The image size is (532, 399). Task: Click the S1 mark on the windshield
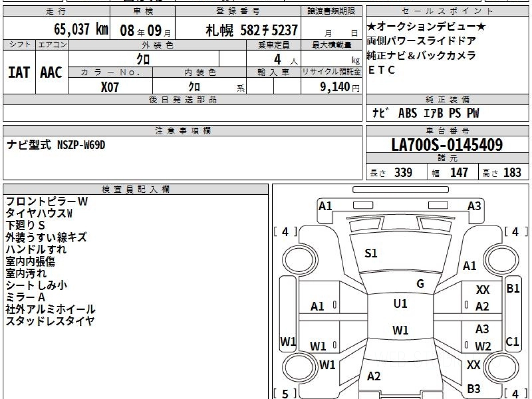pyautogui.click(x=371, y=253)
